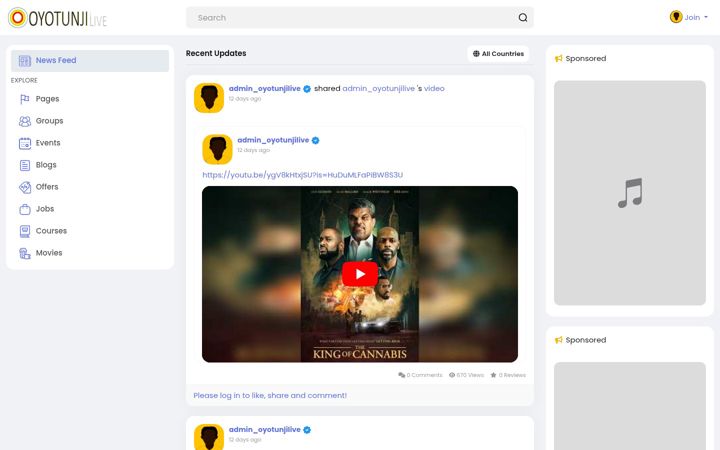The image size is (720, 450).
Task: Click the Join profile avatar icon
Action: coord(675,17)
